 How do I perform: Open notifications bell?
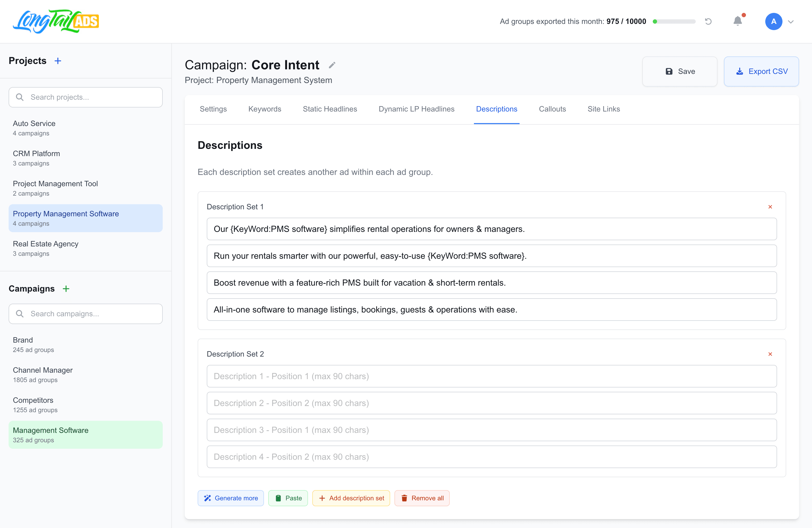pyautogui.click(x=738, y=21)
